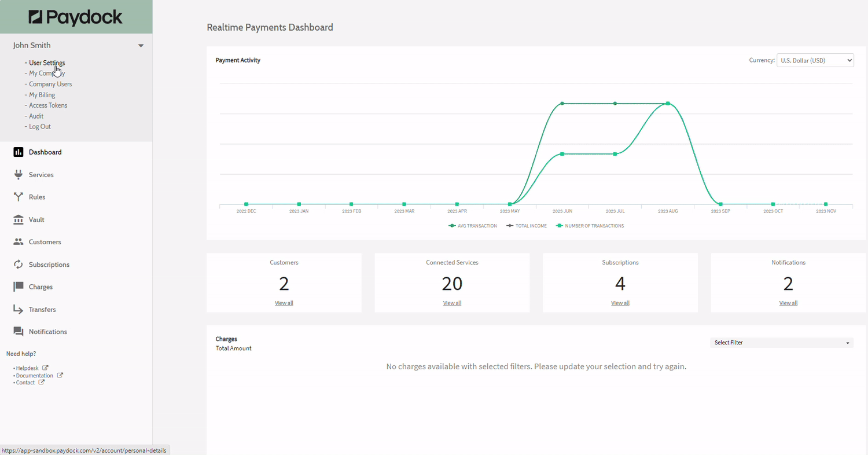Click the Dashboard bar chart icon
This screenshot has height=455, width=868.
click(x=19, y=152)
